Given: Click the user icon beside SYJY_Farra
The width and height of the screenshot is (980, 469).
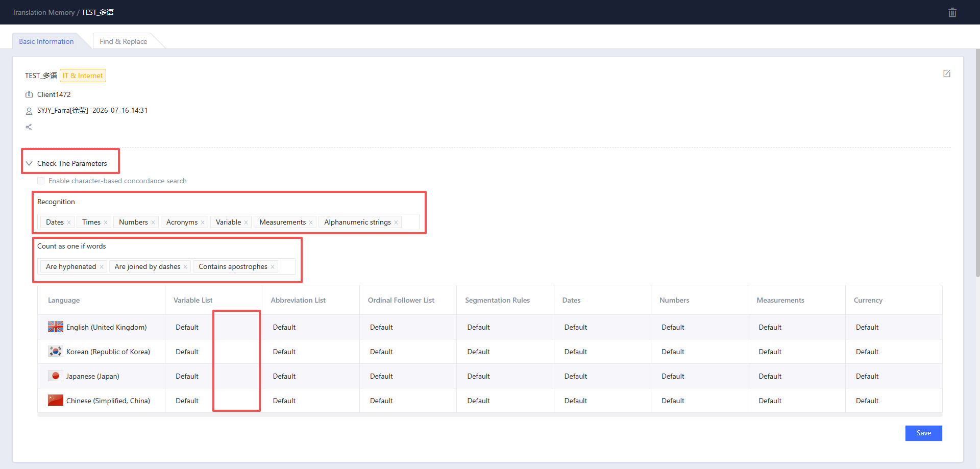Looking at the screenshot, I should 29,111.
